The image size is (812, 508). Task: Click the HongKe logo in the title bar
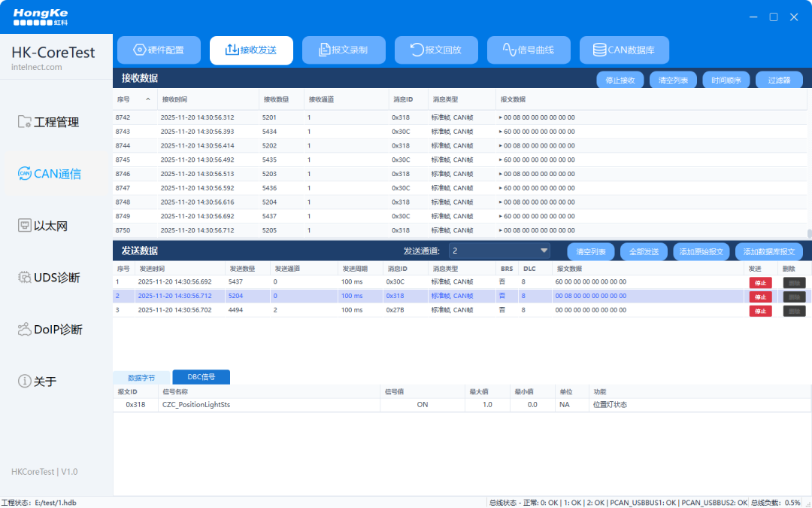tap(41, 17)
